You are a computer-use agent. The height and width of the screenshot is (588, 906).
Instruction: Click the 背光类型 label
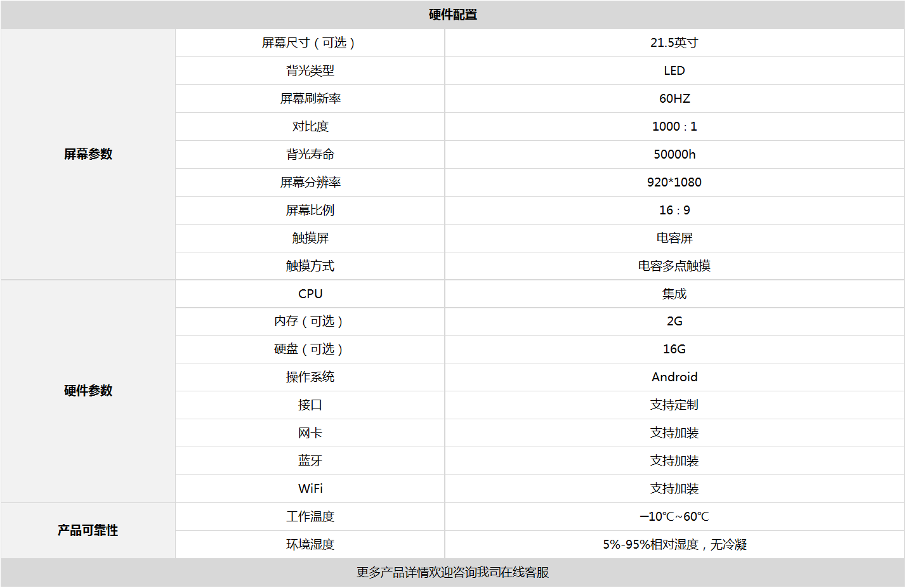click(x=310, y=70)
